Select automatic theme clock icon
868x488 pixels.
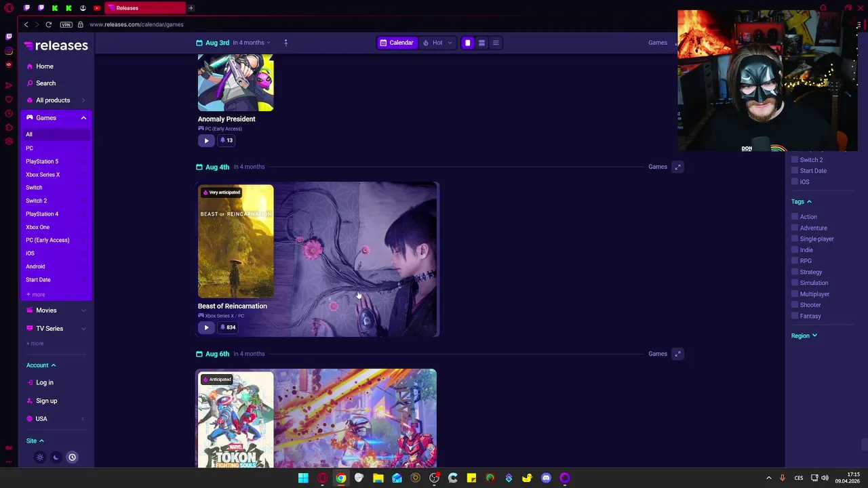(72, 457)
